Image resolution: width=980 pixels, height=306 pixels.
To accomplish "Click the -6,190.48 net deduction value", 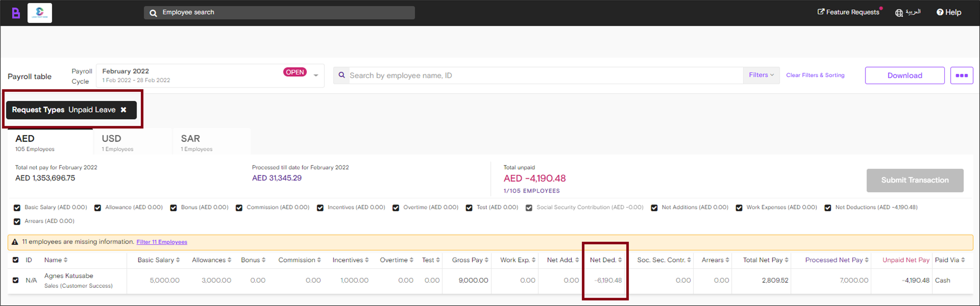I will (608, 281).
